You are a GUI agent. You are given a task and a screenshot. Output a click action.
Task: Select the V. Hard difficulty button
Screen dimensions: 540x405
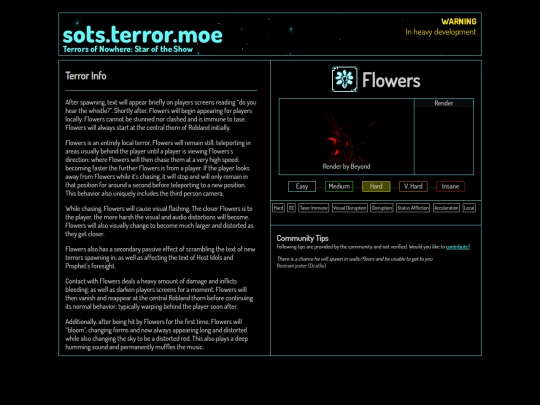pyautogui.click(x=413, y=187)
